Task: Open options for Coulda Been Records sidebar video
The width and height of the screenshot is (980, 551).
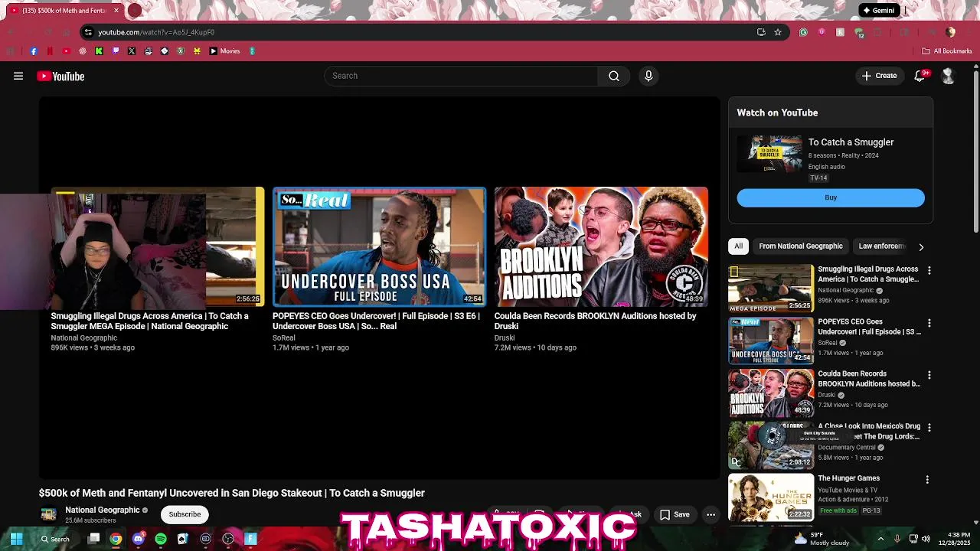Action: point(929,375)
